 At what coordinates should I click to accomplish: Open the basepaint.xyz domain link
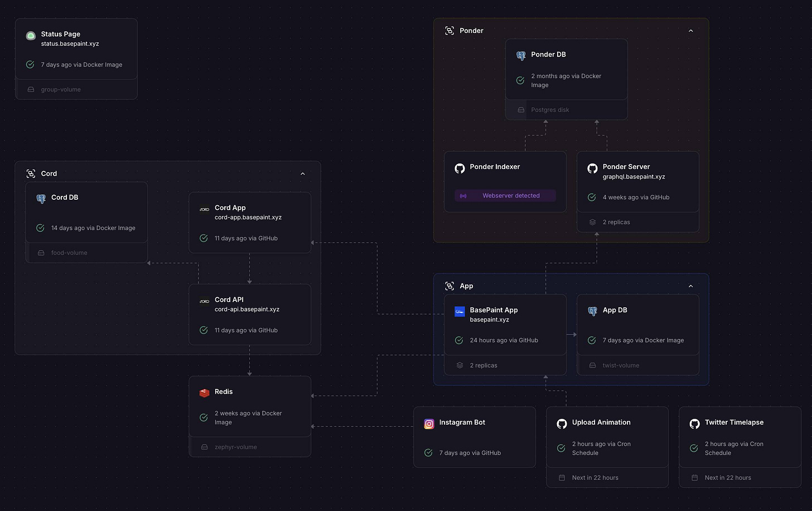489,320
